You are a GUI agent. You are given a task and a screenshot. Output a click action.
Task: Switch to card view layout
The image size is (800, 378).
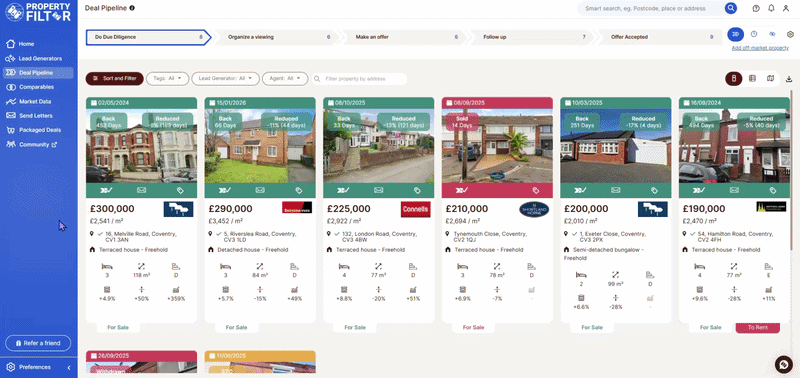point(734,79)
